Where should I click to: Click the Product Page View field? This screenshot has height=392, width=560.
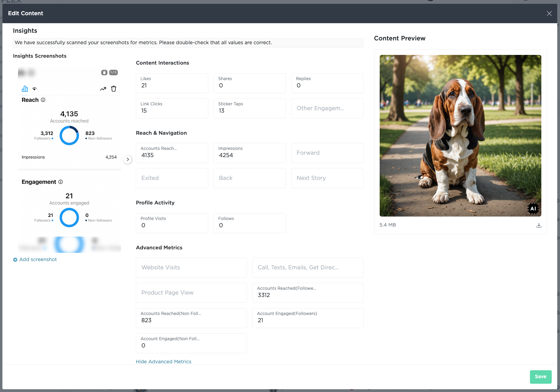(191, 293)
